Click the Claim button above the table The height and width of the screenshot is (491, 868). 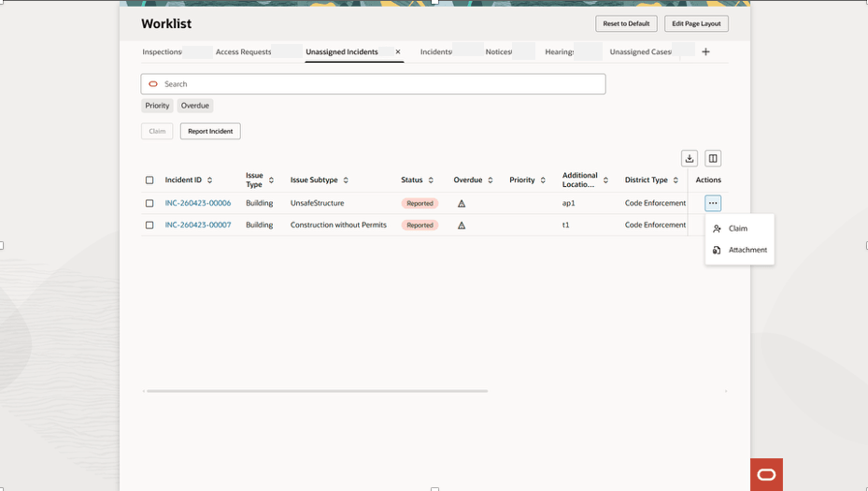(157, 131)
